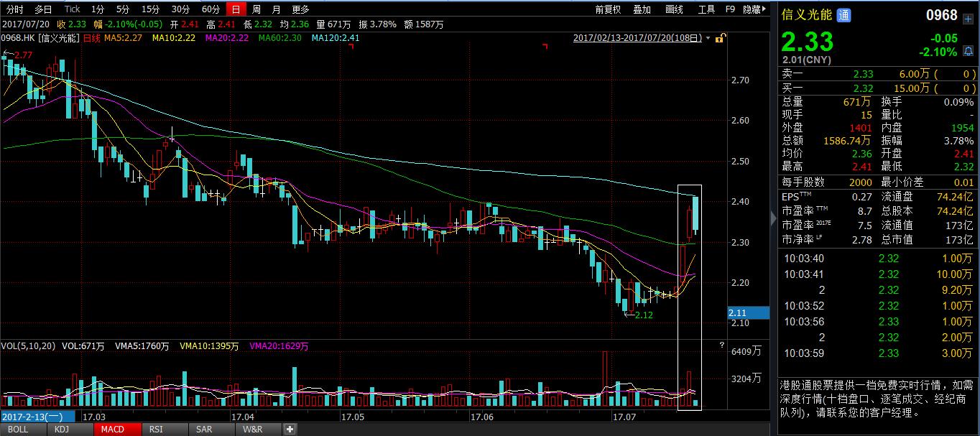Switch to the 分时 intraday view
This screenshot has width=980, height=436.
pos(14,9)
